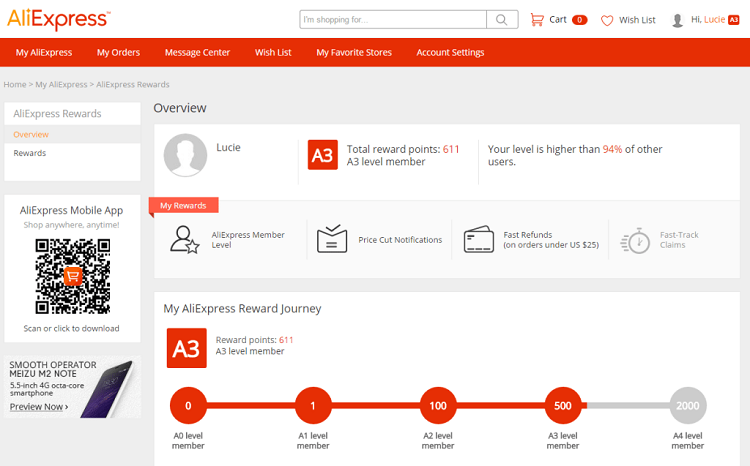Click the Fast Refunds label

coord(551,240)
